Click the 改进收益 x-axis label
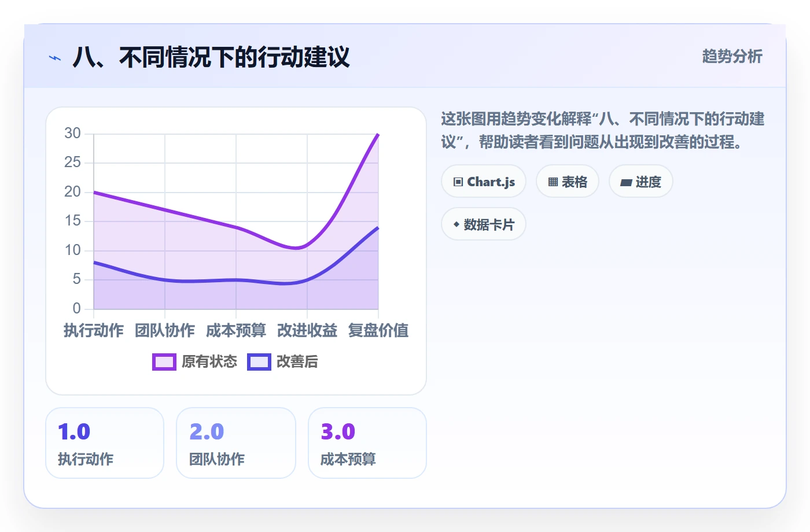Screen dimensions: 810x532 point(307,331)
